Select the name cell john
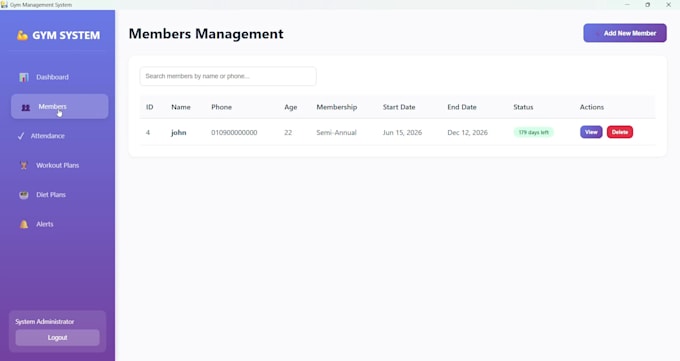Image resolution: width=680 pixels, height=361 pixels. (x=179, y=132)
